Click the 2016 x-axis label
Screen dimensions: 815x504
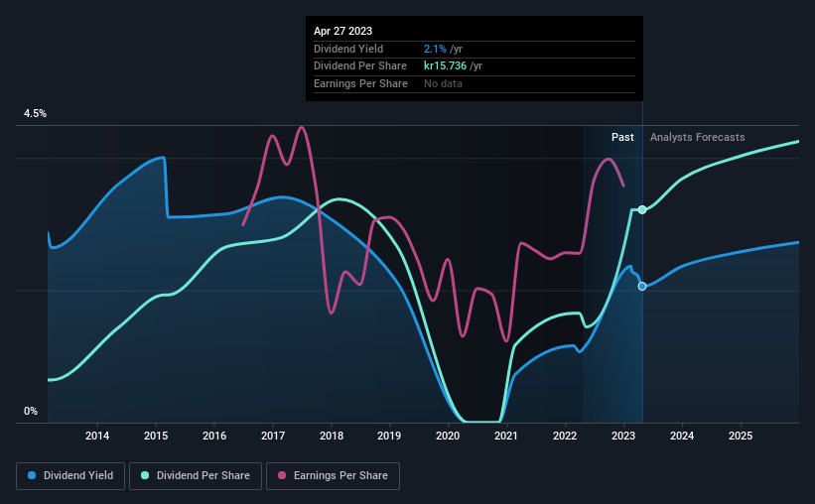(x=214, y=436)
